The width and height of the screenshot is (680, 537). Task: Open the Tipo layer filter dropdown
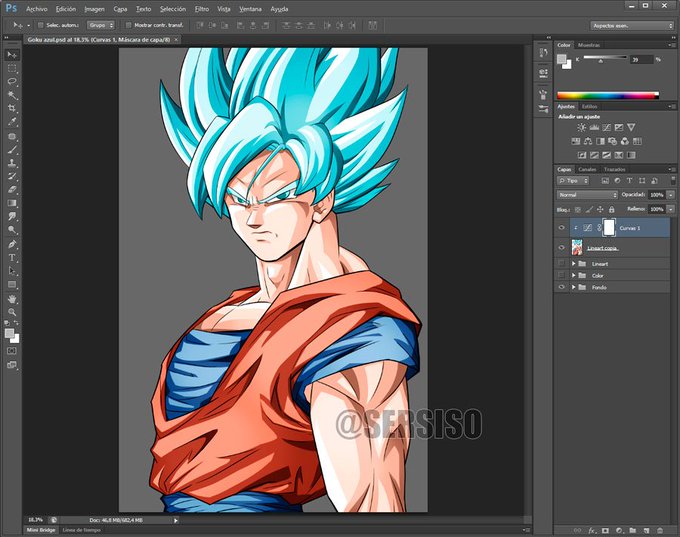pyautogui.click(x=573, y=180)
